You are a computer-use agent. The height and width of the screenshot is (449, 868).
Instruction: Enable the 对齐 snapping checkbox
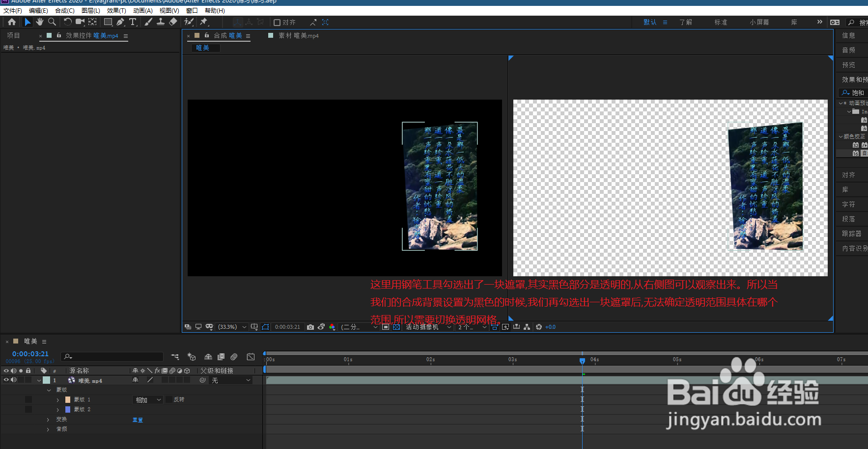coord(277,23)
